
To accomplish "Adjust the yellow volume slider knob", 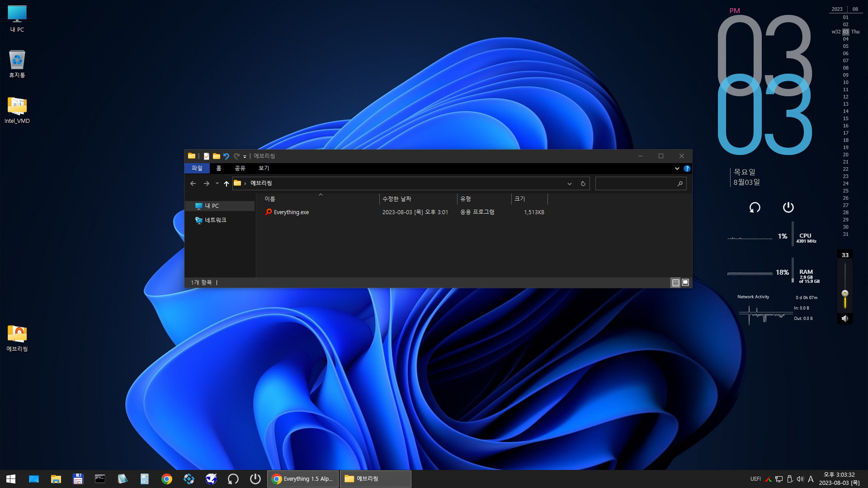I will 845,294.
